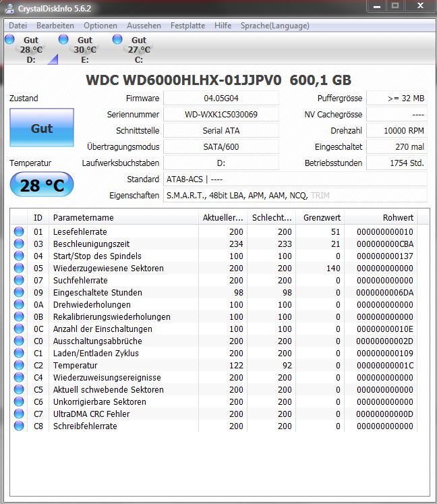
Task: Click status orb for Wiederzuweisungsereignisse
Action: tap(19, 377)
